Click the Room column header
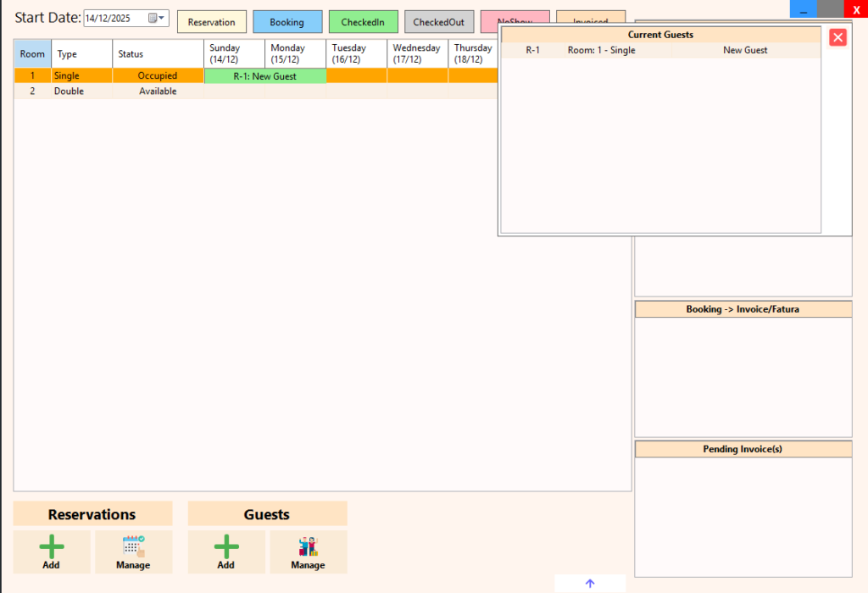Screen dimensions: 868x593 (32, 53)
